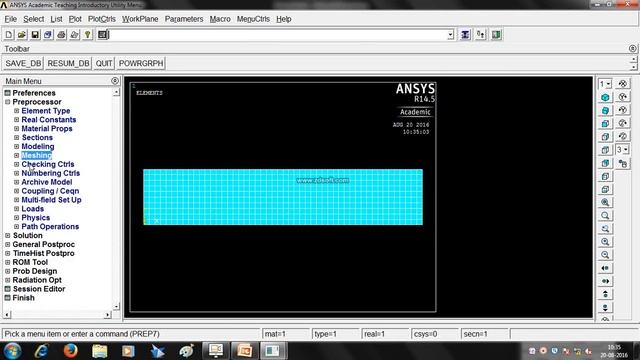Click the Raise Hidden icon

465,35
